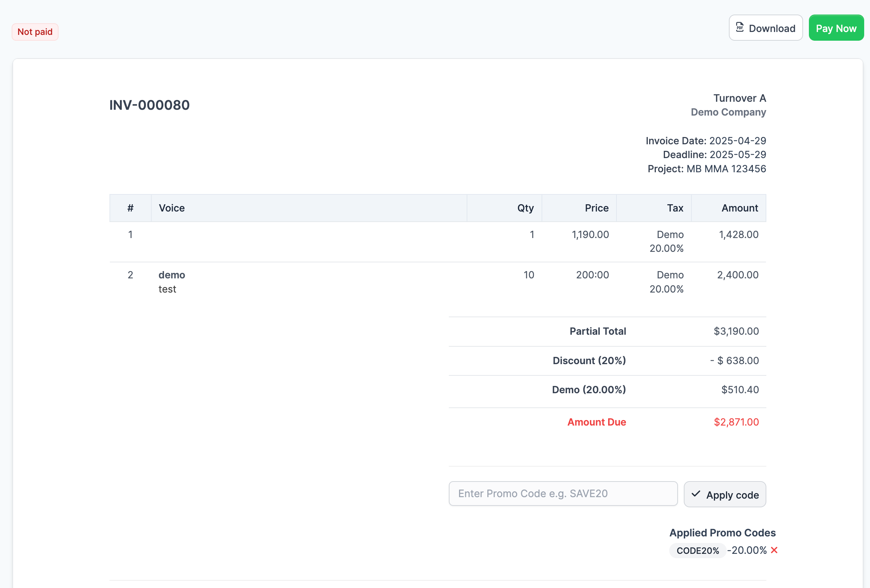
Task: Click the Discount (20%) row label
Action: coord(589,361)
